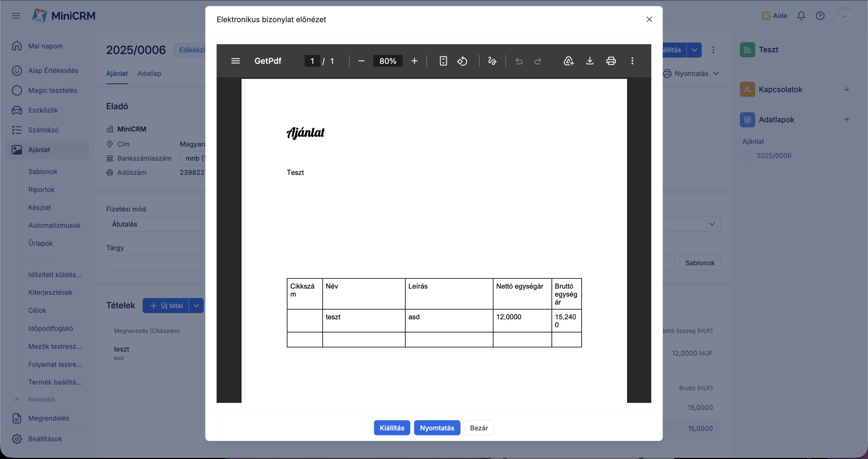Open Mezők testresz... submenu item
The width and height of the screenshot is (868, 459).
pyautogui.click(x=55, y=346)
